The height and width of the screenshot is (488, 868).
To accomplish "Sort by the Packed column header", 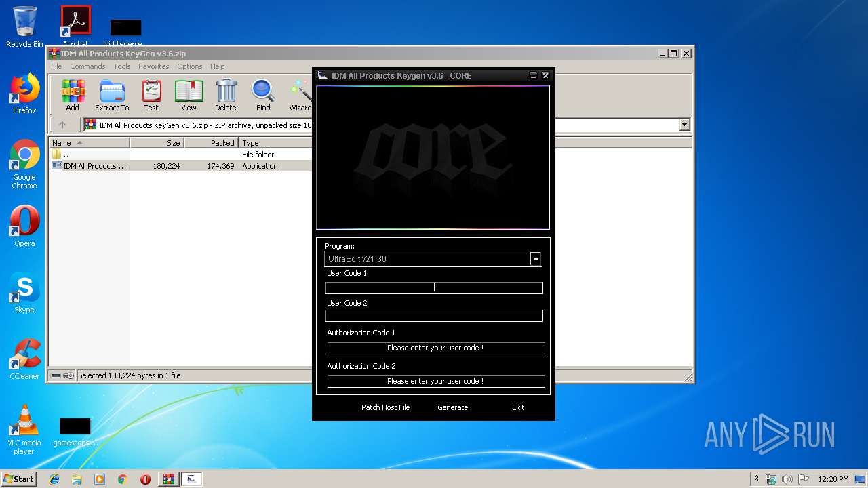I will coord(212,143).
